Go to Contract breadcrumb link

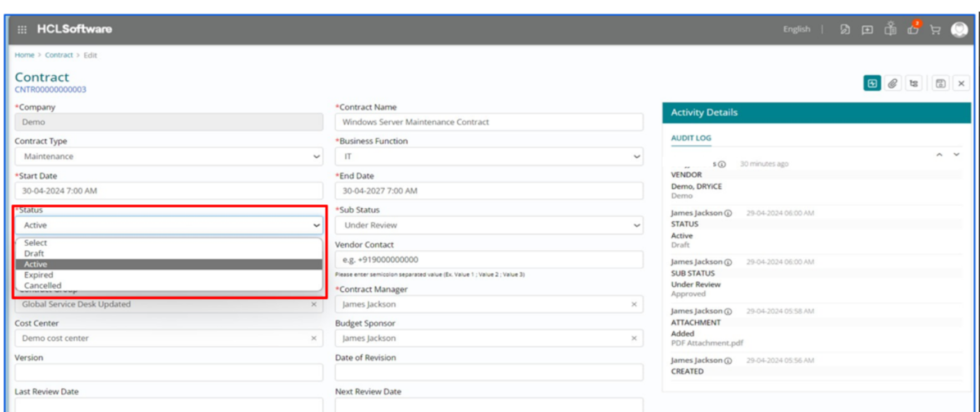click(59, 55)
